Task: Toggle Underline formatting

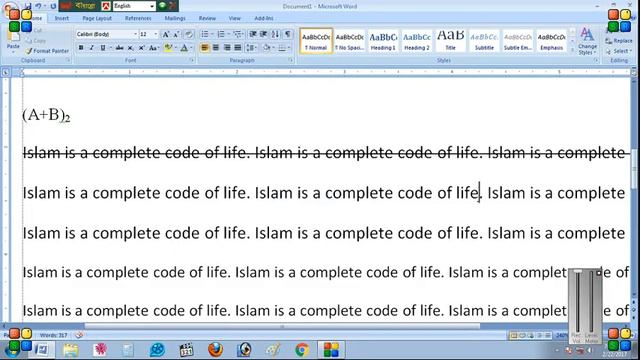Action: [x=103, y=48]
